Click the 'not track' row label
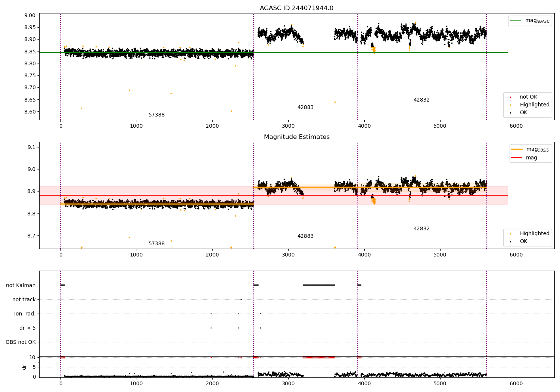 (24, 300)
